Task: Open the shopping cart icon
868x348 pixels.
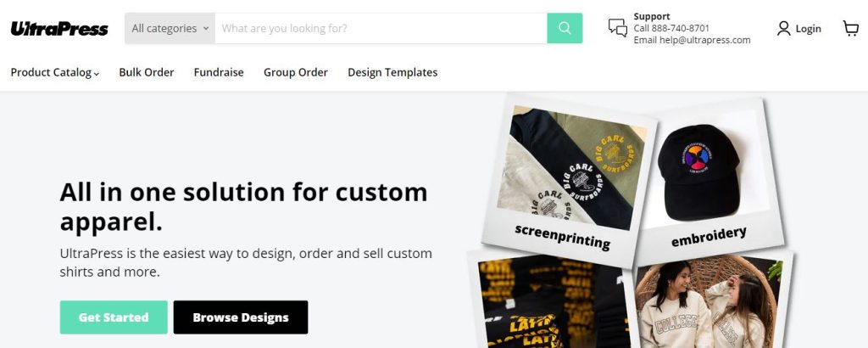Action: pyautogui.click(x=851, y=28)
